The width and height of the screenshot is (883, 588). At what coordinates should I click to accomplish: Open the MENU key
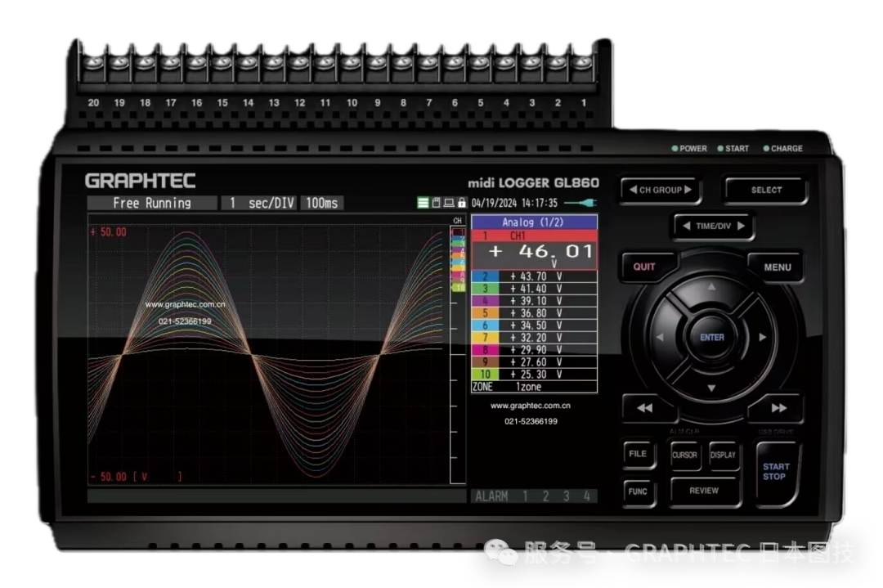(777, 267)
